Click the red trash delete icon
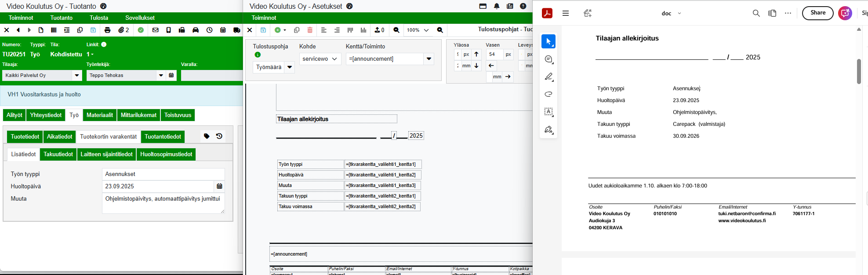The width and height of the screenshot is (868, 275). (x=310, y=30)
